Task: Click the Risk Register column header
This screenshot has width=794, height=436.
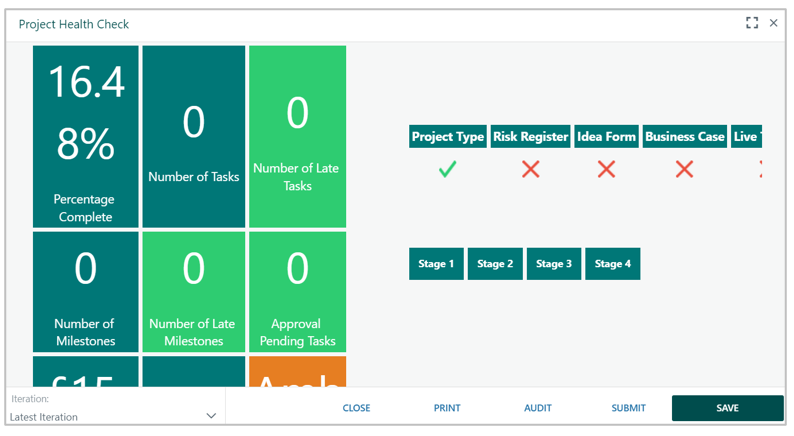Action: coord(531,137)
